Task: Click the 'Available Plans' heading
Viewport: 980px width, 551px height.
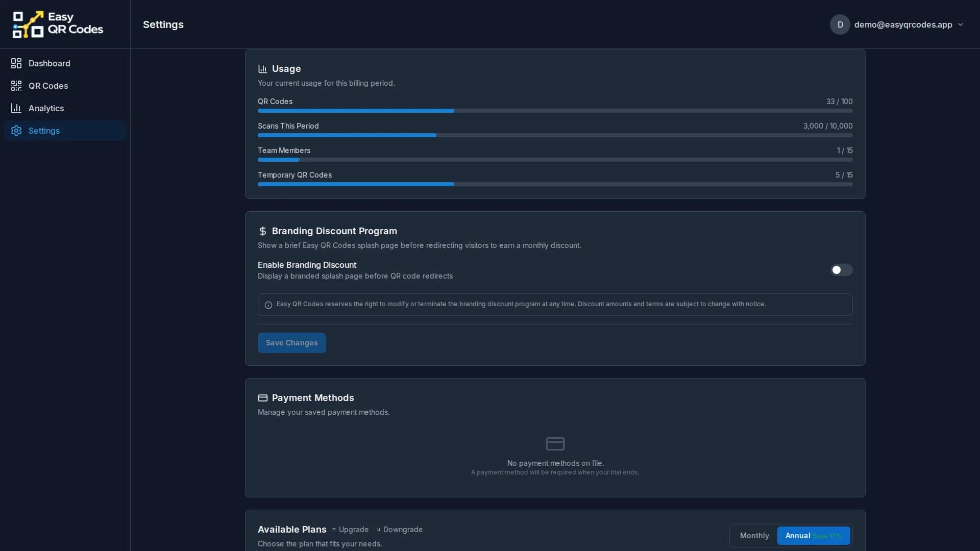Action: 292,530
